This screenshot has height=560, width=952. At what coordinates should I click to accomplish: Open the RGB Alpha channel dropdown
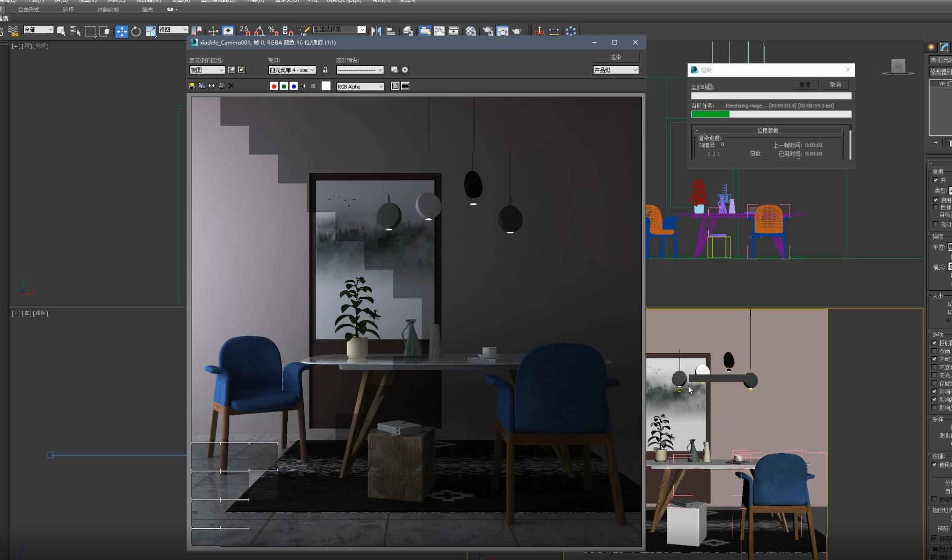360,86
